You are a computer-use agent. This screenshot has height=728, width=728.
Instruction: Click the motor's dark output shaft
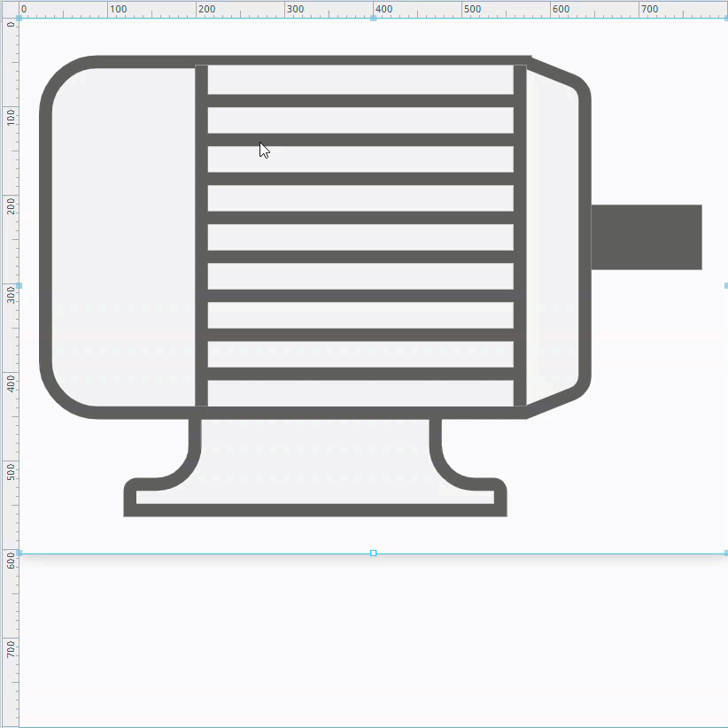pyautogui.click(x=646, y=236)
